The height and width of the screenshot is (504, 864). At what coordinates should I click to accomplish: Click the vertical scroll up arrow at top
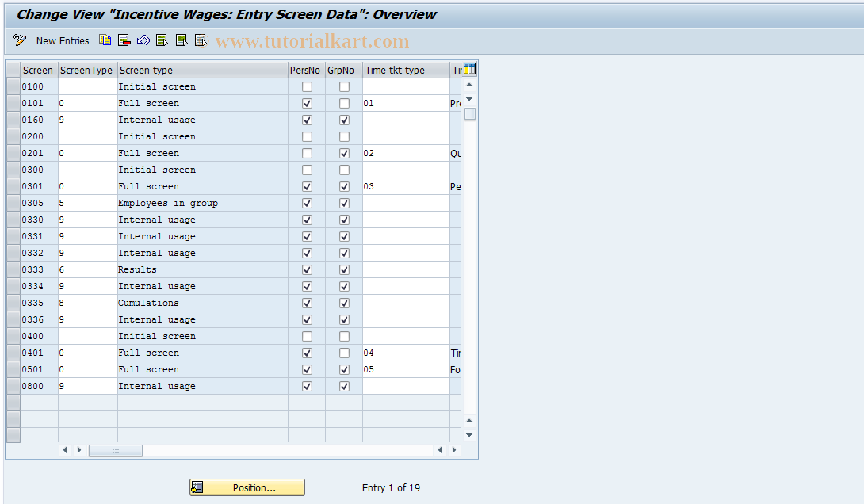click(x=469, y=85)
